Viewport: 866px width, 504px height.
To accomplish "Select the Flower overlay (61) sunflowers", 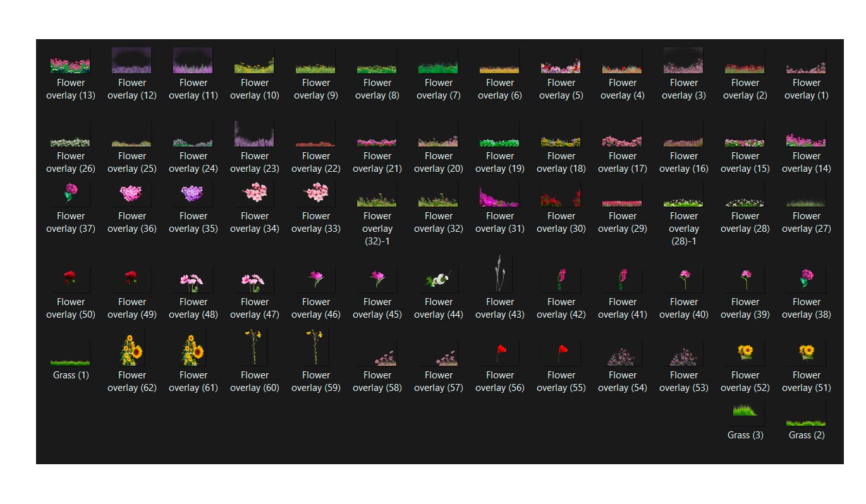I will pyautogui.click(x=193, y=347).
